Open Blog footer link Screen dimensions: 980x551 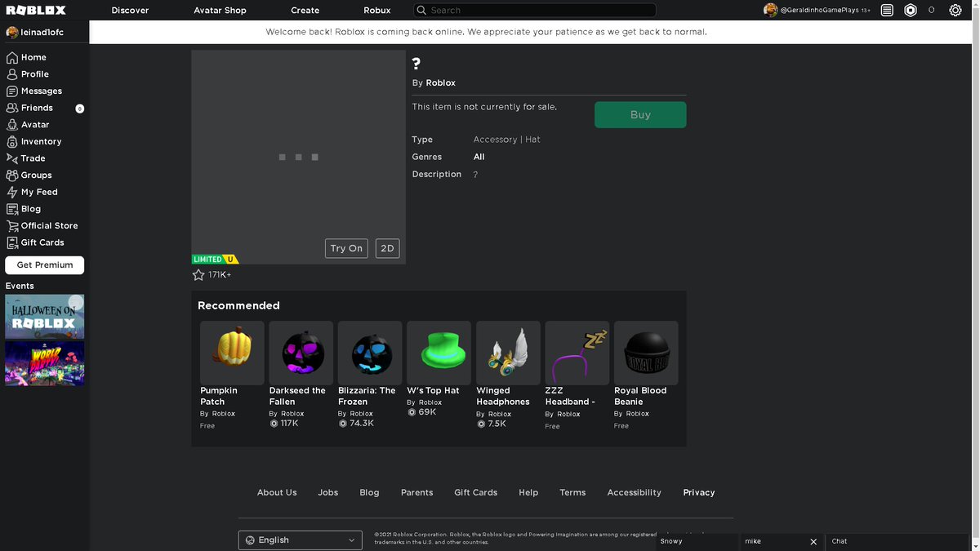tap(369, 492)
